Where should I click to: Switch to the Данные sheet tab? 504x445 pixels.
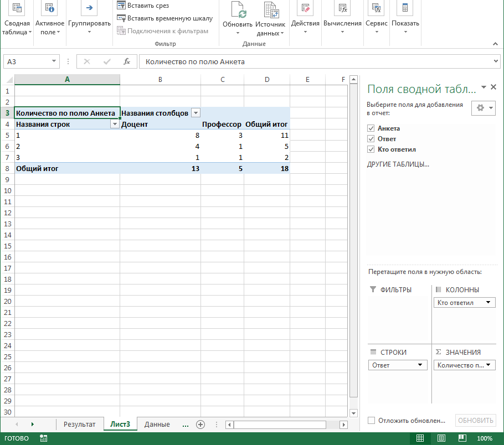pos(157,425)
